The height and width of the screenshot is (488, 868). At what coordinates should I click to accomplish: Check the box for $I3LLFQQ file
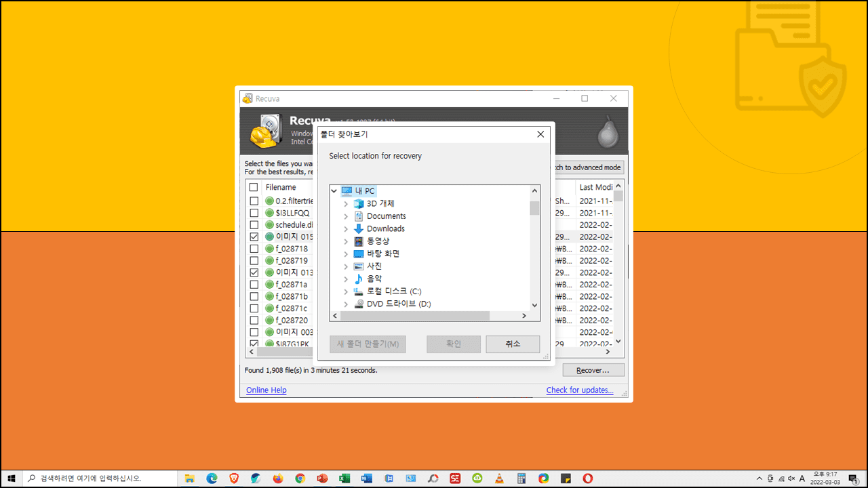254,213
